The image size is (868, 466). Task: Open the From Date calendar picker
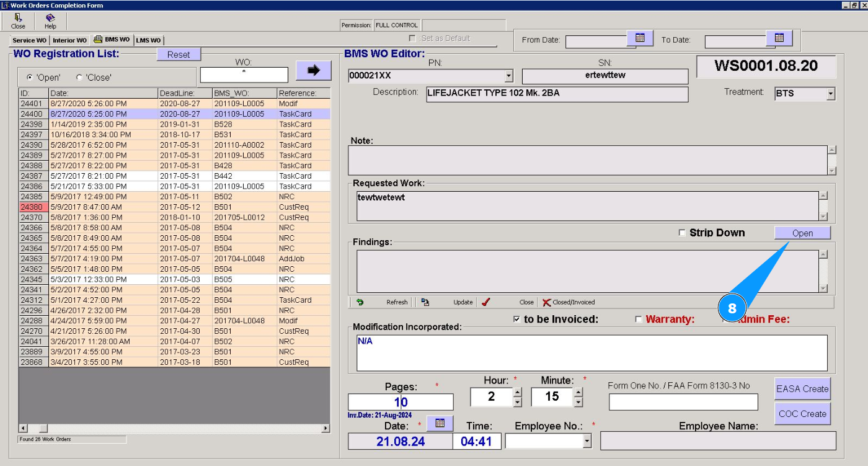640,38
